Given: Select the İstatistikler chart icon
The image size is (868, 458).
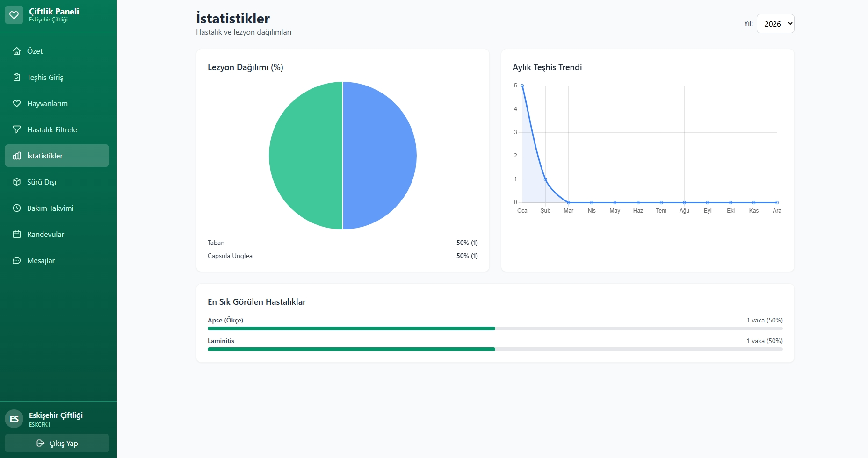Looking at the screenshot, I should tap(17, 156).
